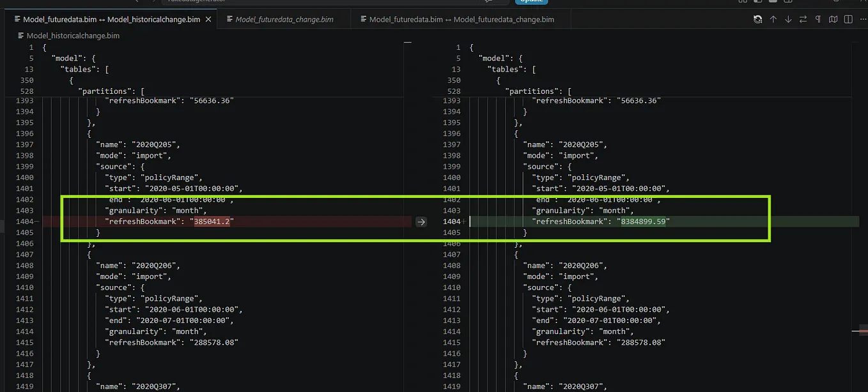
Task: Click added refreshBookmark value 8384899.59
Action: [644, 222]
